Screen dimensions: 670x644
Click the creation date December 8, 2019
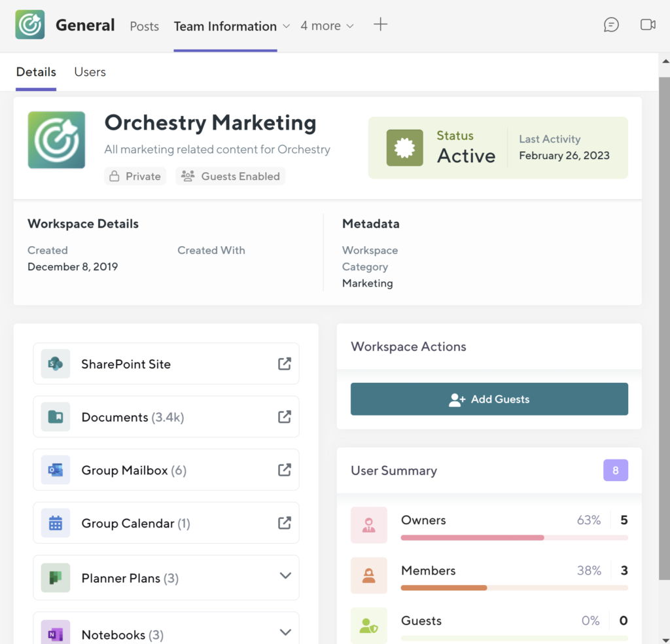pyautogui.click(x=73, y=266)
